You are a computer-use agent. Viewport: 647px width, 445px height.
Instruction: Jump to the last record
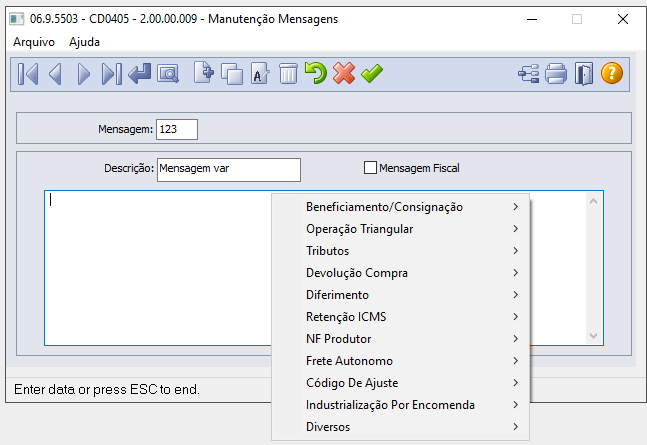(x=111, y=74)
